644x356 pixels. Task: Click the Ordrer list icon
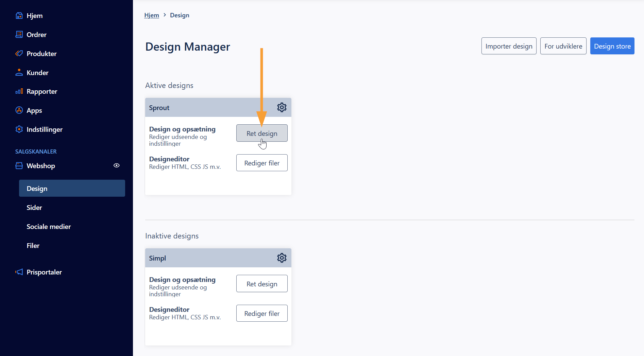tap(19, 35)
